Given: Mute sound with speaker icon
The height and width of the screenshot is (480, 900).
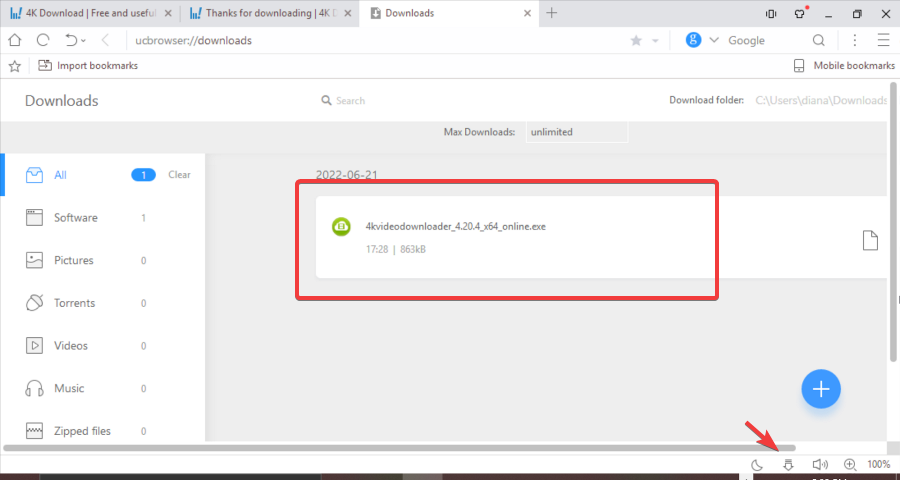Looking at the screenshot, I should click(820, 464).
